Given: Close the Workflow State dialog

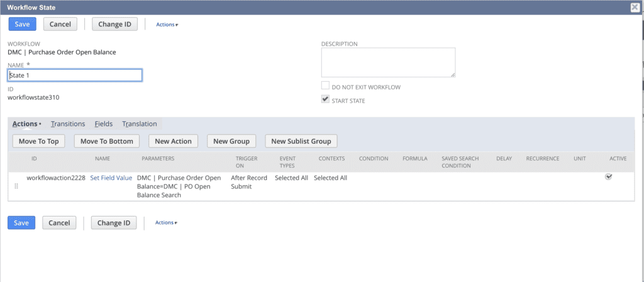Looking at the screenshot, I should [x=635, y=7].
